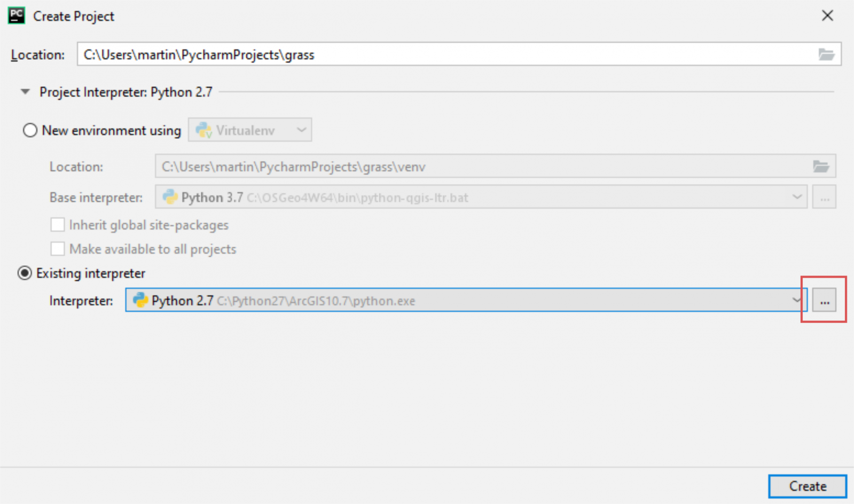Open folder browser for venv Location
This screenshot has width=854, height=504.
click(820, 167)
